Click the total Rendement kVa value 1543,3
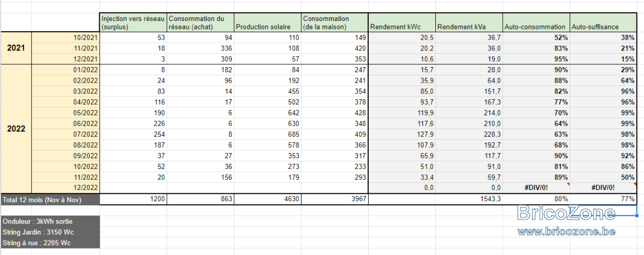Viewport: 644px width, 255px height. [x=469, y=199]
